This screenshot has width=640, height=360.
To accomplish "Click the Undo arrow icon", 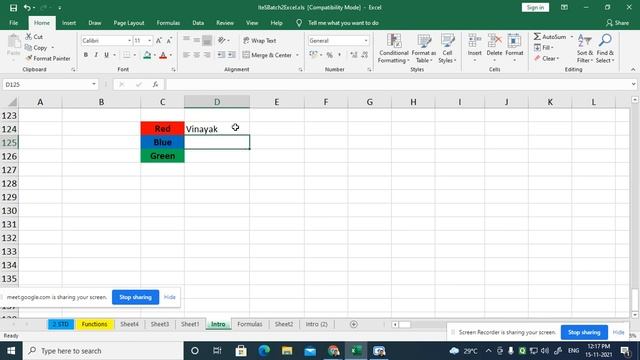I will pyautogui.click(x=27, y=8).
